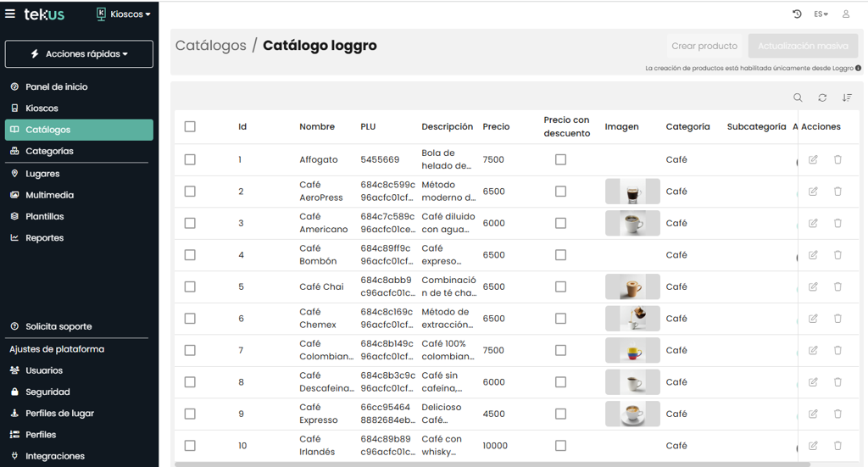Click the sort order icon above table
Viewport: 868px width, 467px height.
point(847,97)
